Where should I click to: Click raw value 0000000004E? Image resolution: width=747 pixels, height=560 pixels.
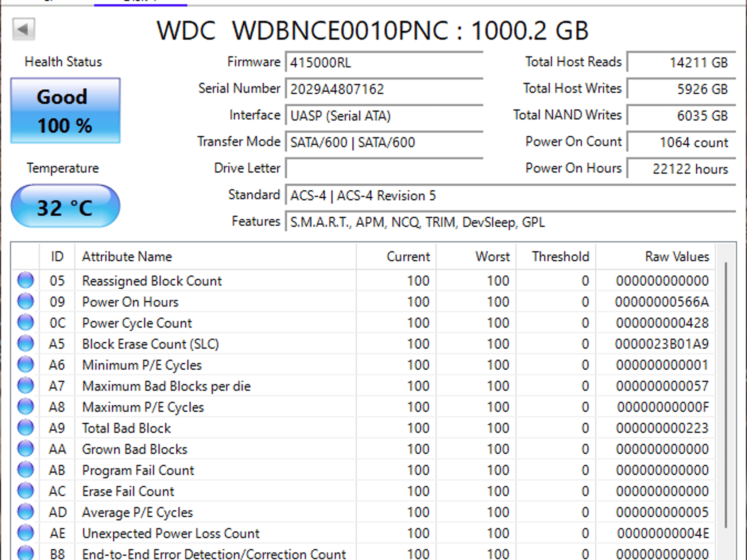coord(663,533)
